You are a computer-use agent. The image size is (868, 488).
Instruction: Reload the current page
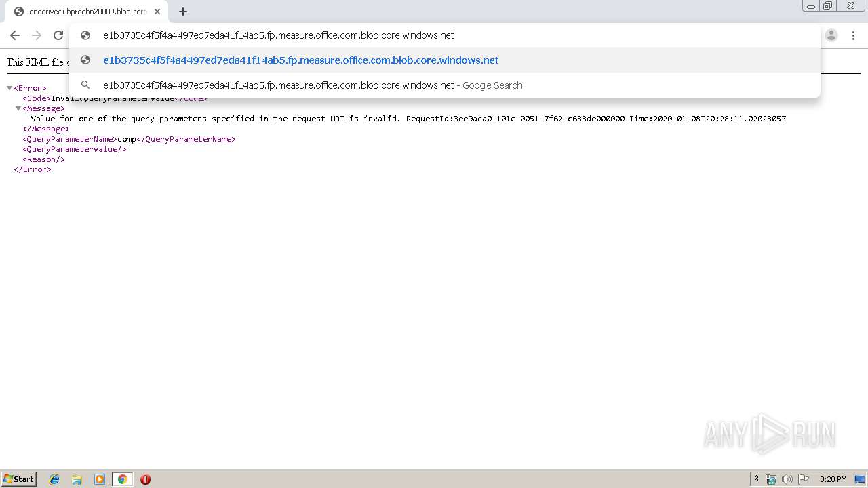[x=58, y=35]
